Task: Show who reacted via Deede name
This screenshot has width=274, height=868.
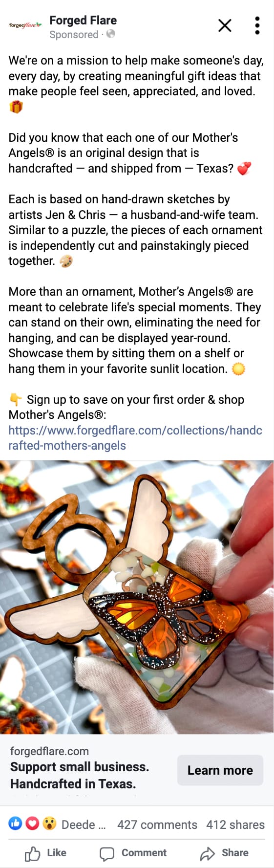Action: [84, 825]
